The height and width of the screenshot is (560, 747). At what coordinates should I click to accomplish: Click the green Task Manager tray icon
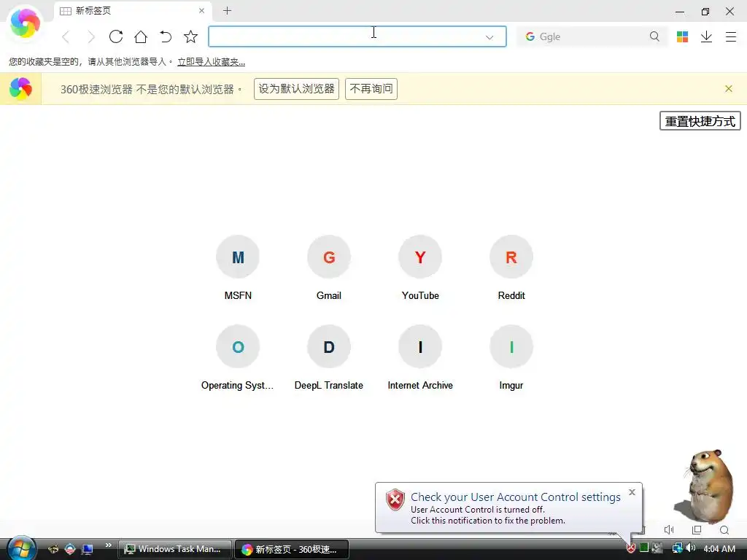(644, 548)
